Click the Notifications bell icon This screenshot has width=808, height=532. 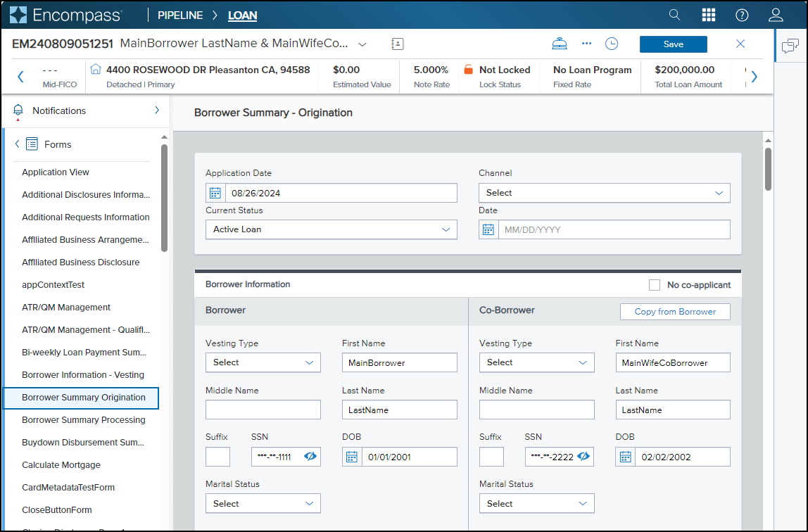pyautogui.click(x=18, y=110)
